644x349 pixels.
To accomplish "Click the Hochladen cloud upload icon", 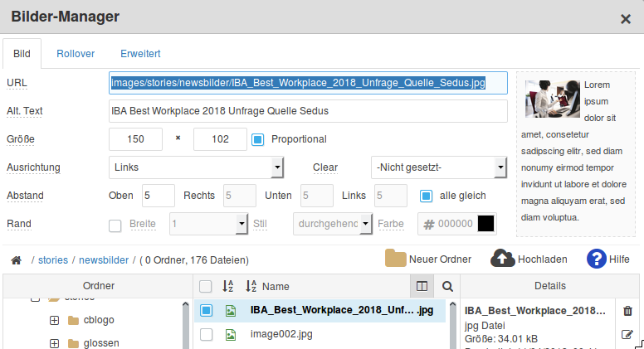I will [x=503, y=259].
